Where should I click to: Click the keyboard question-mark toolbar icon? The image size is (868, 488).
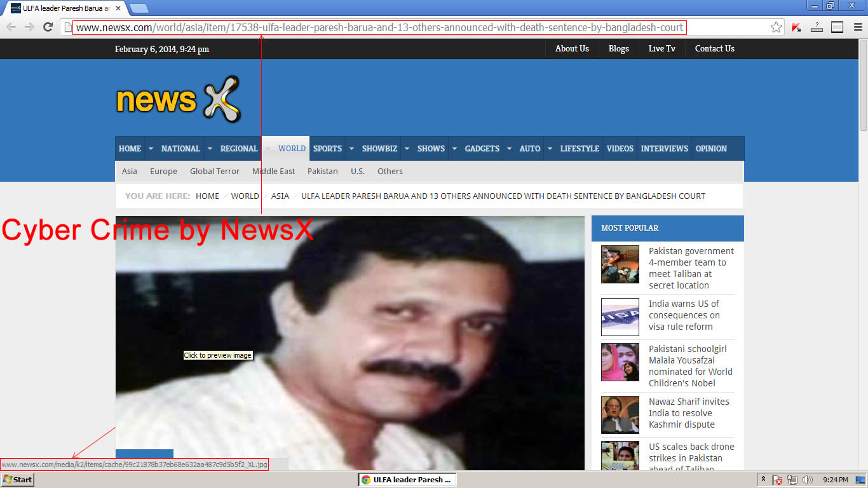pyautogui.click(x=817, y=27)
